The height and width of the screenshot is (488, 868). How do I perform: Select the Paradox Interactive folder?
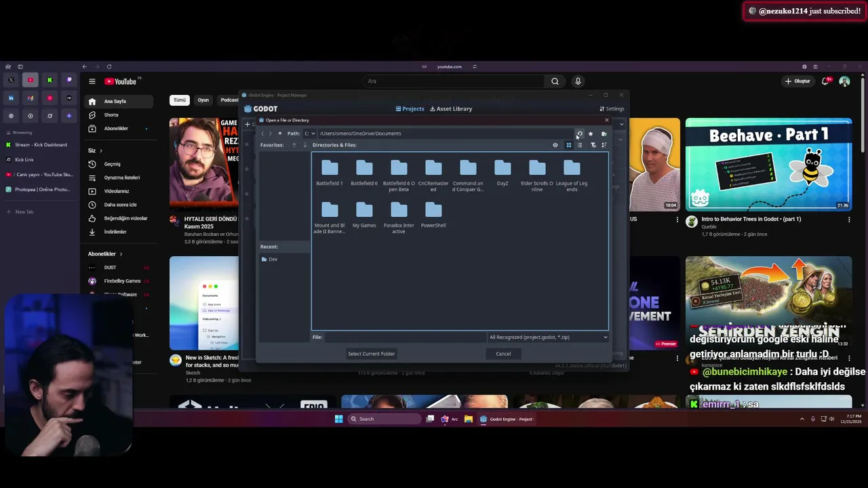point(399,218)
